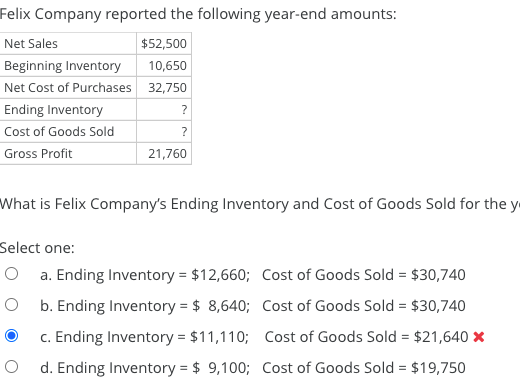Select radio button for option d

(12, 367)
